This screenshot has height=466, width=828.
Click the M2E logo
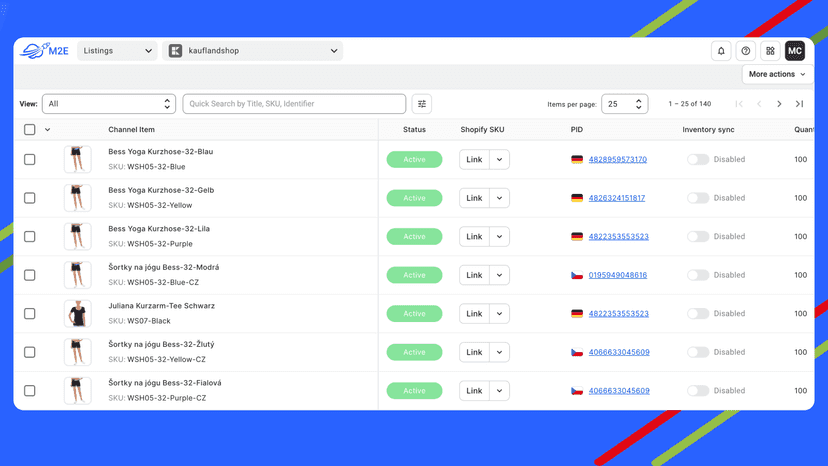coord(44,51)
